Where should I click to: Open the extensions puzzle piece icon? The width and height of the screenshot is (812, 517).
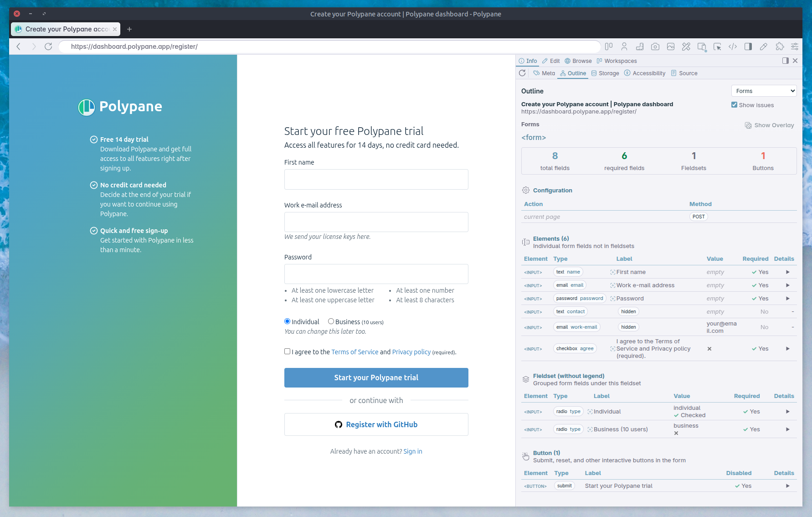click(780, 47)
